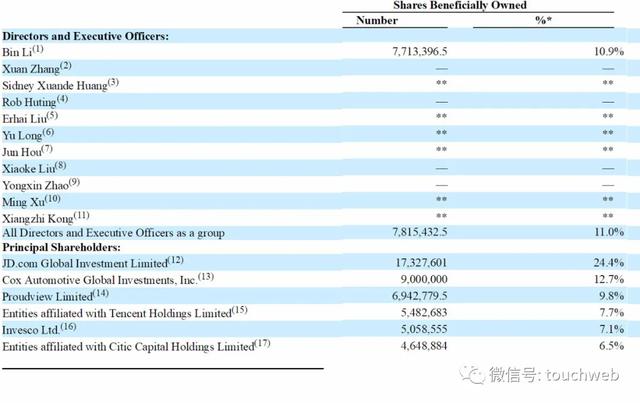
Task: Click the 'Number' column header
Action: coord(376,20)
